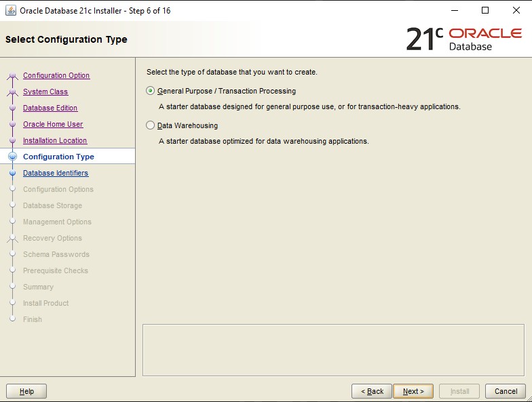532x402 pixels.
Task: Click the Java installer icon in title bar
Action: click(x=11, y=11)
